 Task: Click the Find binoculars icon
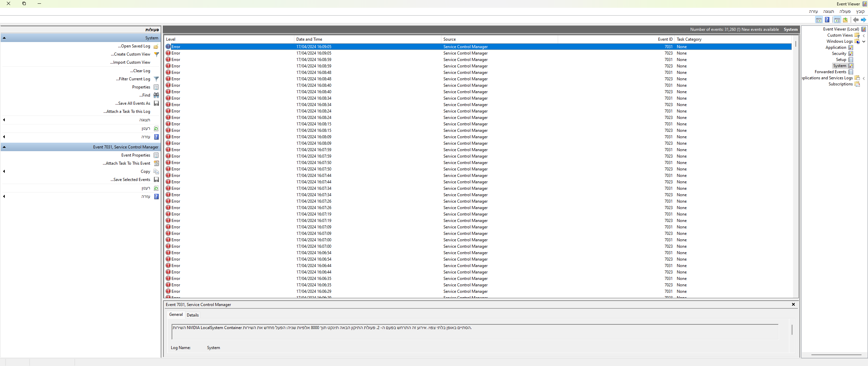[156, 95]
